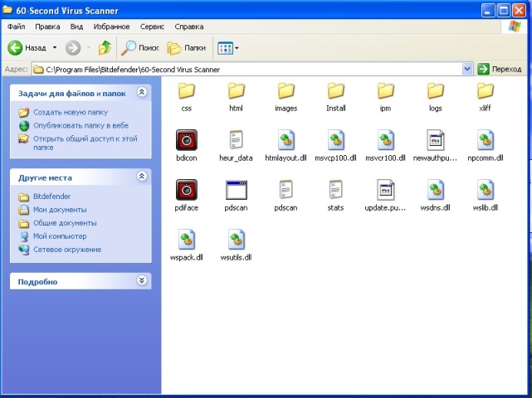The width and height of the screenshot is (532, 398).
Task: Select the bdicon file icon
Action: point(186,140)
